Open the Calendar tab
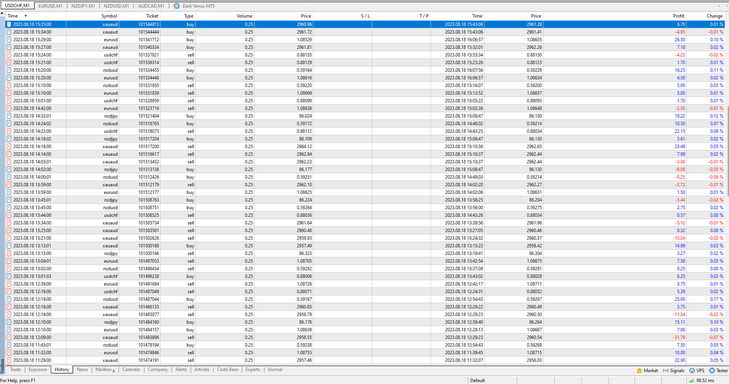 (x=131, y=370)
